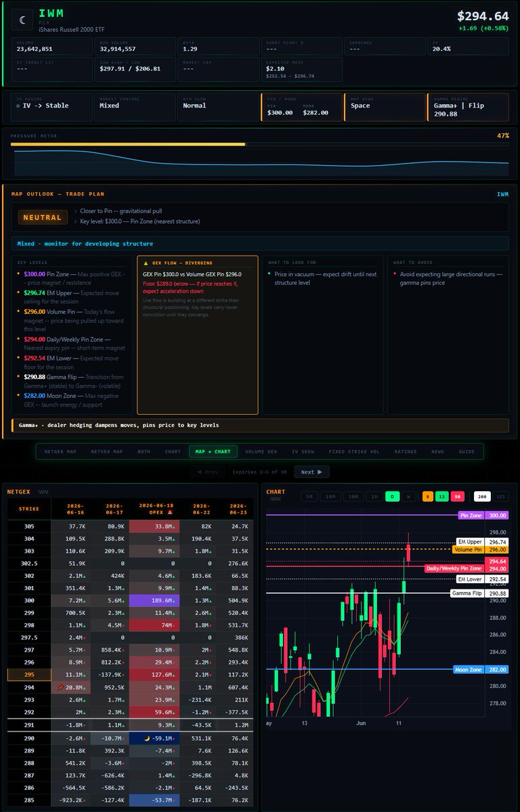
Task: Click the NEUTRAL outlook badge
Action: click(x=42, y=217)
